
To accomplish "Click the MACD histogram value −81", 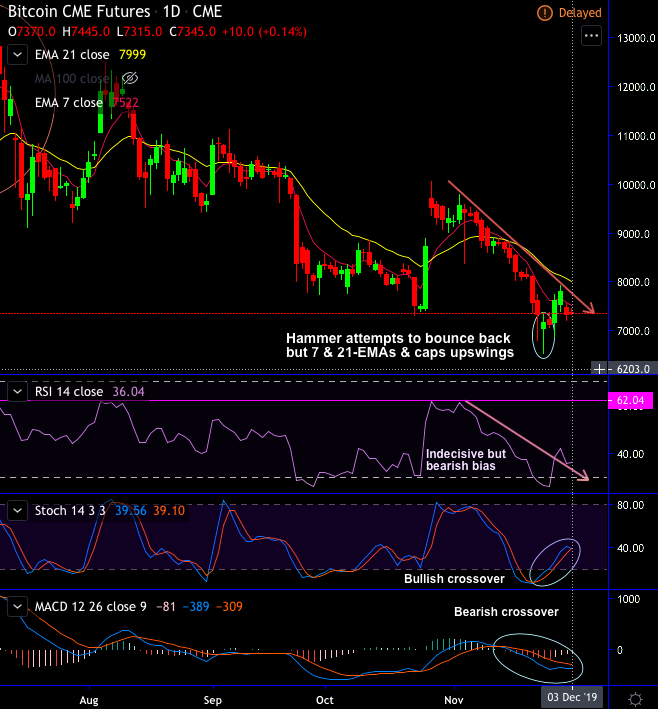I will coord(166,606).
